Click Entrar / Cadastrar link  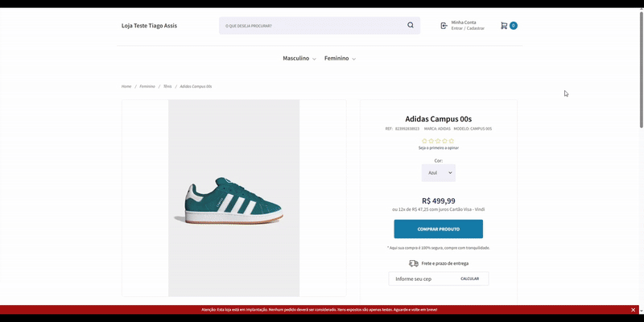(468, 28)
